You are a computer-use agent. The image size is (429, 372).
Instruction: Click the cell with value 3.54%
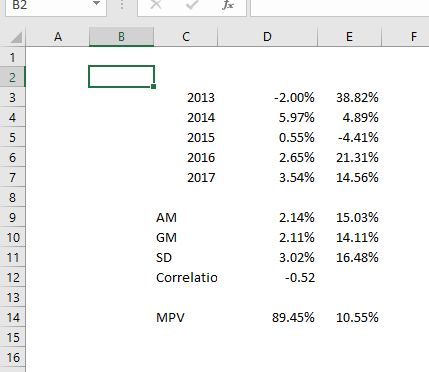[x=267, y=177]
